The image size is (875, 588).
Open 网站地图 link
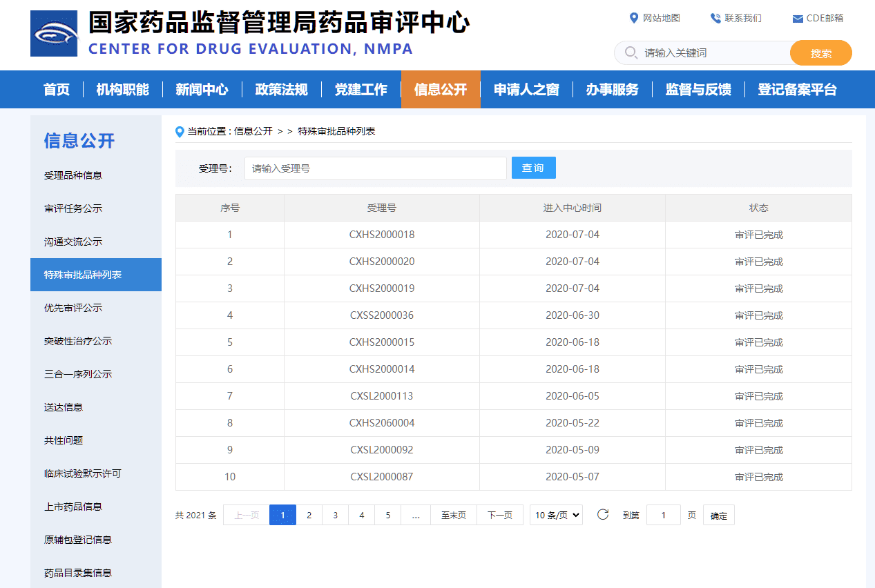point(662,18)
